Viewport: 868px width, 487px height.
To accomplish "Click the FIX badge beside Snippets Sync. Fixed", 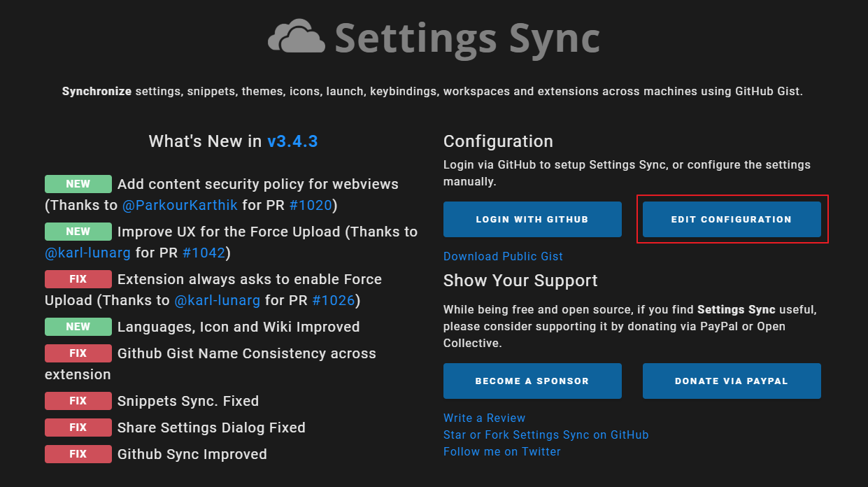I will pyautogui.click(x=78, y=401).
